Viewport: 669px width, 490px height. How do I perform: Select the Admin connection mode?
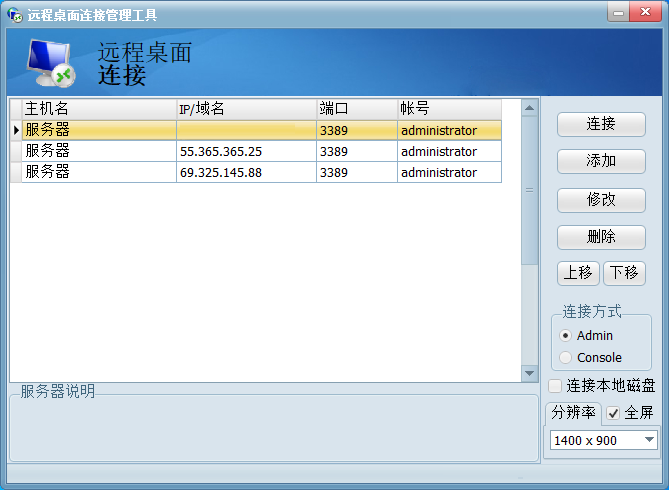point(566,336)
